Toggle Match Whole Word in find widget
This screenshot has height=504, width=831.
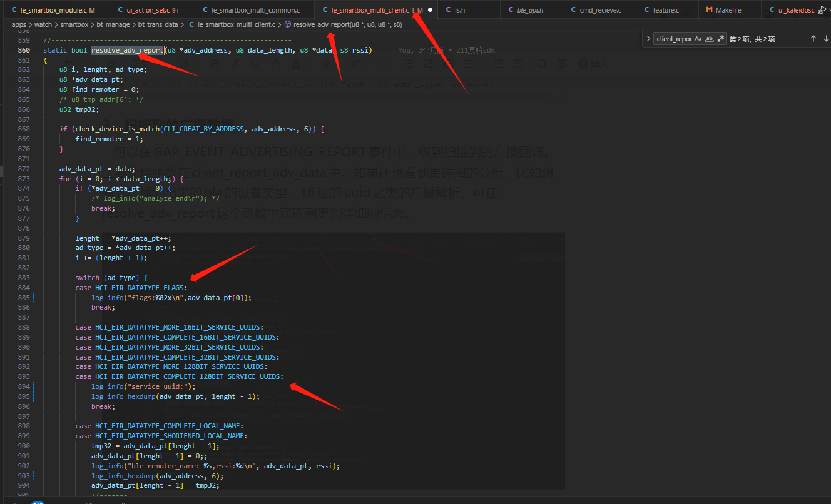[x=710, y=39]
